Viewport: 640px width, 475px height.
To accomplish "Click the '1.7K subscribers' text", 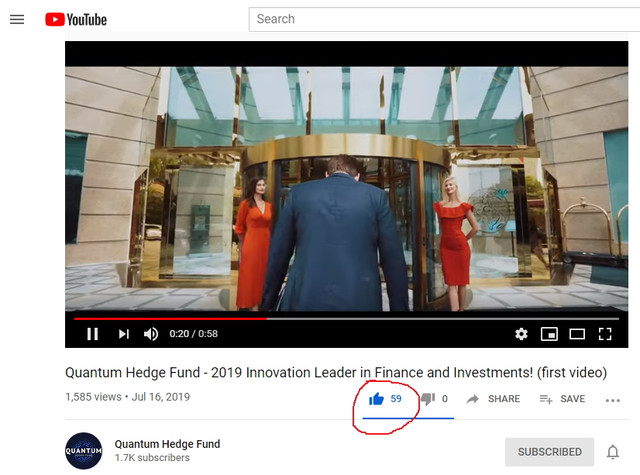I will coord(152,457).
